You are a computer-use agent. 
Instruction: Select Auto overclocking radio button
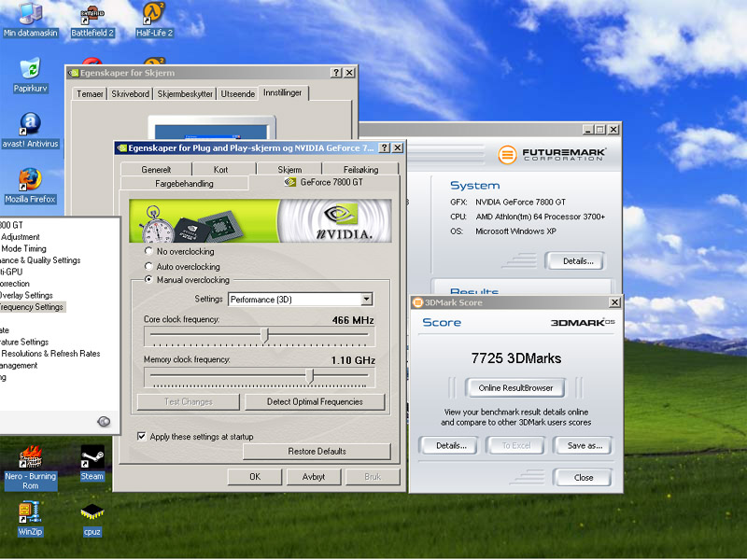148,266
